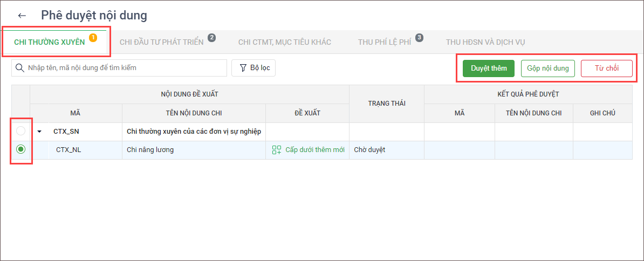644x261 pixels.
Task: Click badge 3 on THU PHÍ LỆ PHÍ
Action: point(419,38)
